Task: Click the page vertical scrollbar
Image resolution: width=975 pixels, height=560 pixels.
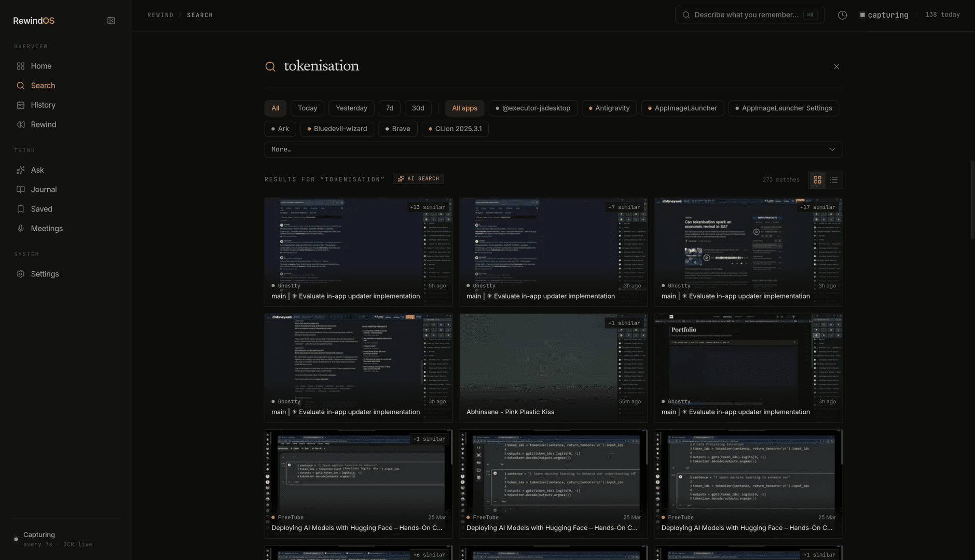Action: (x=972, y=200)
